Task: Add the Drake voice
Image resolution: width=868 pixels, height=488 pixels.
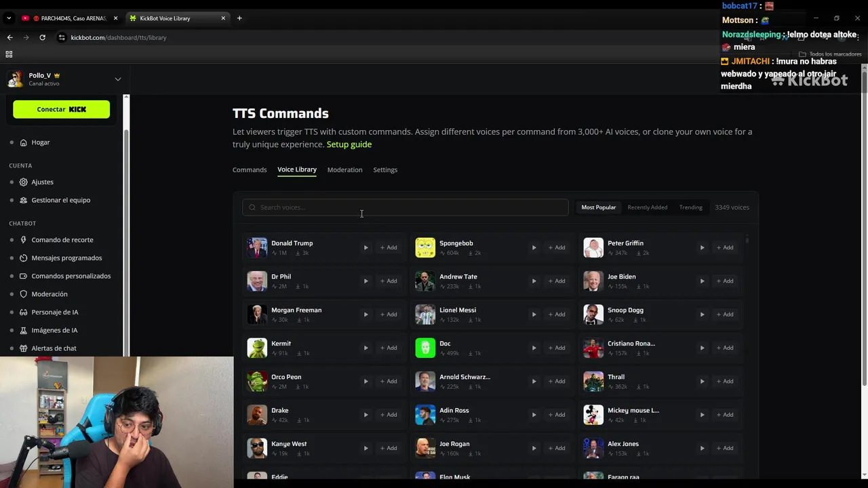Action: [x=389, y=415]
